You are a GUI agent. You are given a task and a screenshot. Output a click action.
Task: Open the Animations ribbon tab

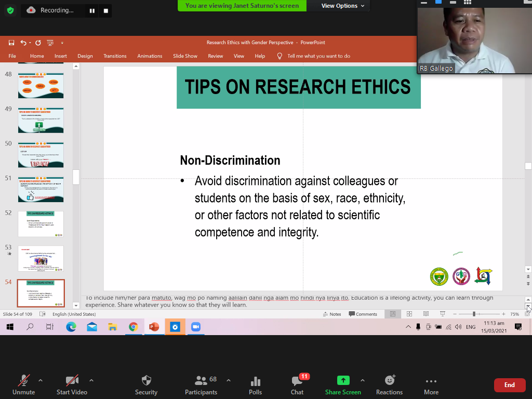coord(150,56)
